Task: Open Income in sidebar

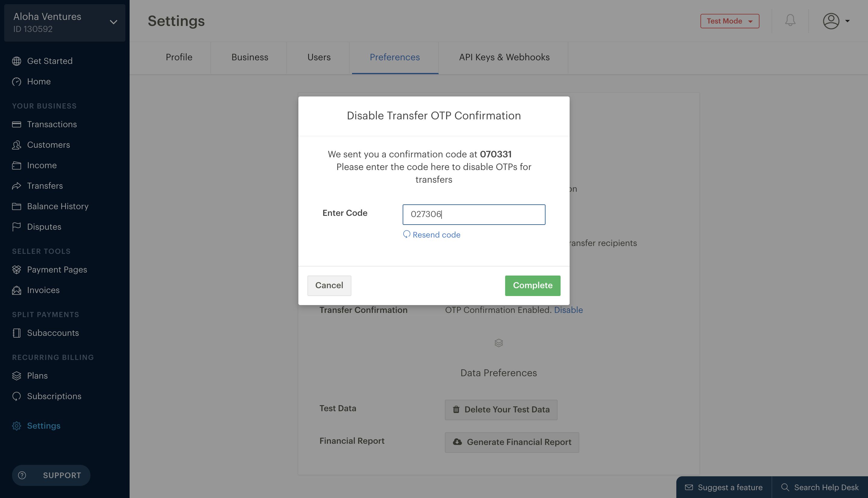Action: coord(42,165)
